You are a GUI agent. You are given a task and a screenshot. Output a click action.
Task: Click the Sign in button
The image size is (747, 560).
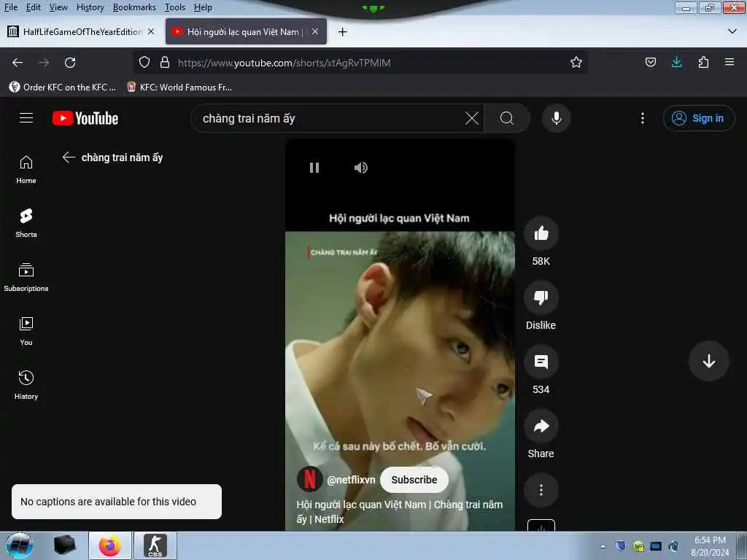click(x=698, y=118)
